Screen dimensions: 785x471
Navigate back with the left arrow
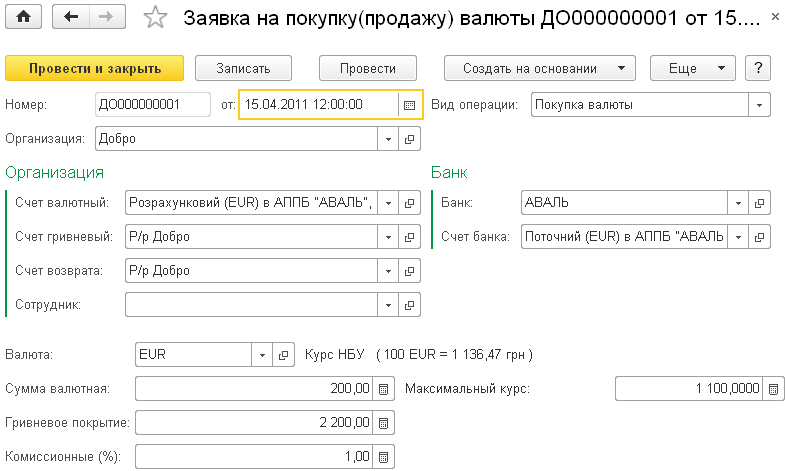click(x=71, y=17)
